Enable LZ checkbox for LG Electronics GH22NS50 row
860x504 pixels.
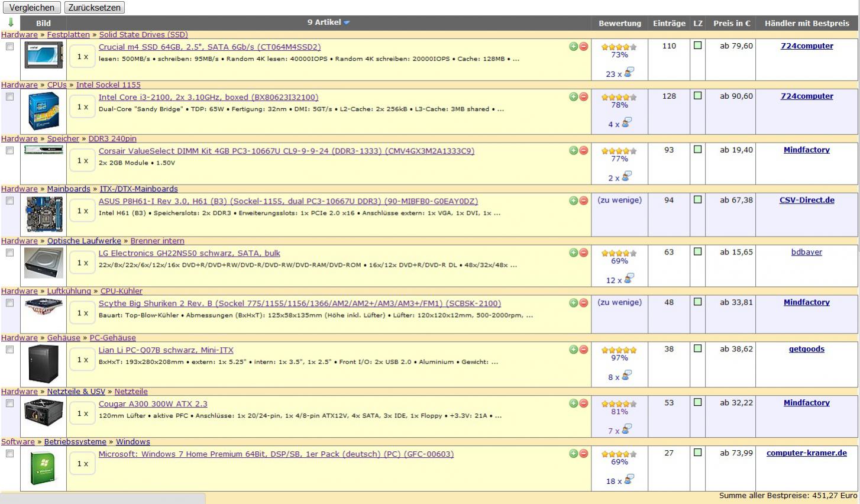click(x=698, y=251)
